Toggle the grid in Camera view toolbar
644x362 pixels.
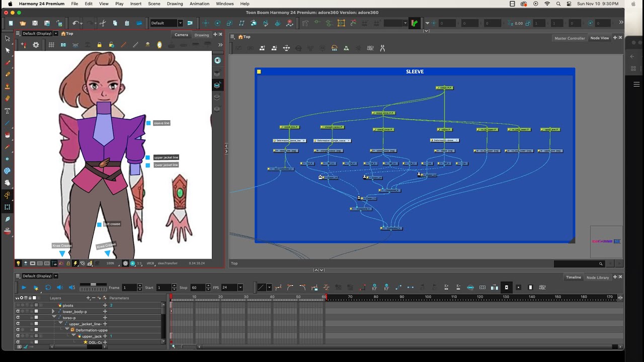pos(51,45)
